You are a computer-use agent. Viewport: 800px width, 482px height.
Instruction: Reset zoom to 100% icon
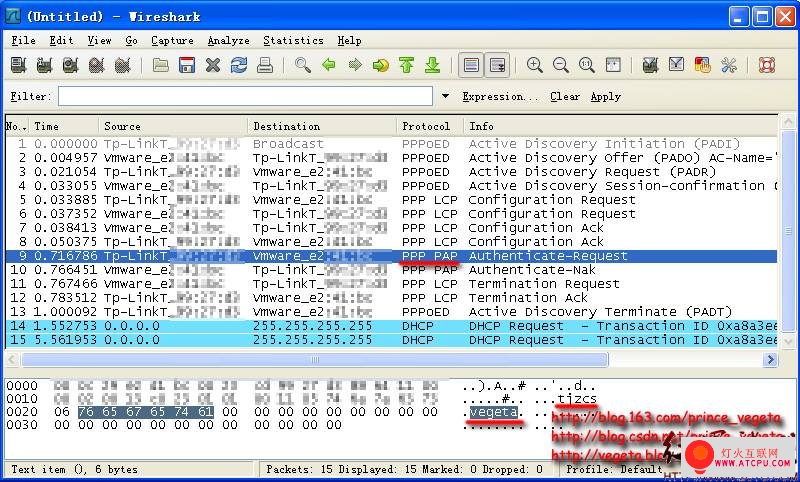(587, 65)
